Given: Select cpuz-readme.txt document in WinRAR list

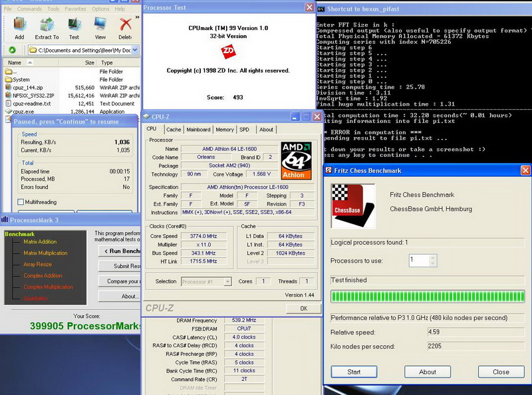Looking at the screenshot, I should 31,104.
